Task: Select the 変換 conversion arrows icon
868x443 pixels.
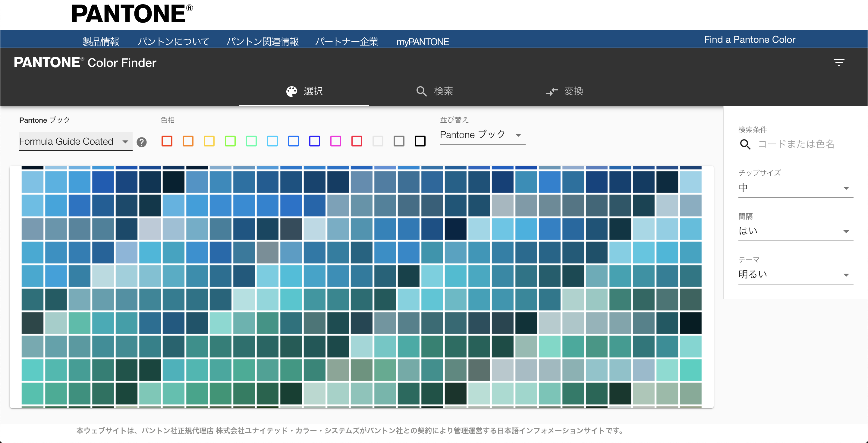Action: tap(552, 91)
